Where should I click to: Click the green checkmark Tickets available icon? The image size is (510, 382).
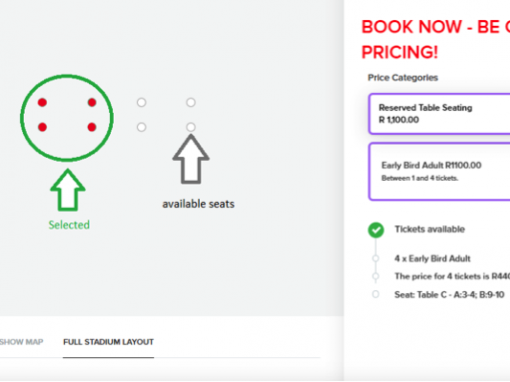pos(376,230)
